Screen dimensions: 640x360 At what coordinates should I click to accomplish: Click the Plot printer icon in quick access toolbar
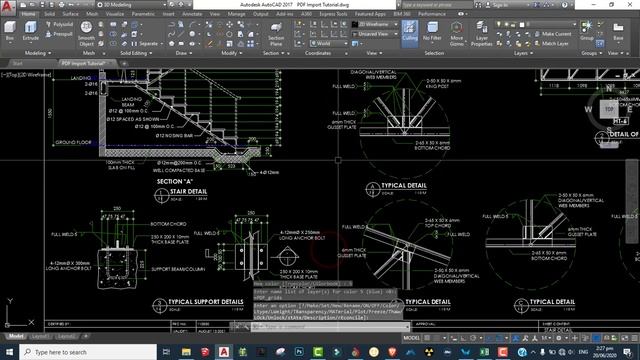[61, 5]
